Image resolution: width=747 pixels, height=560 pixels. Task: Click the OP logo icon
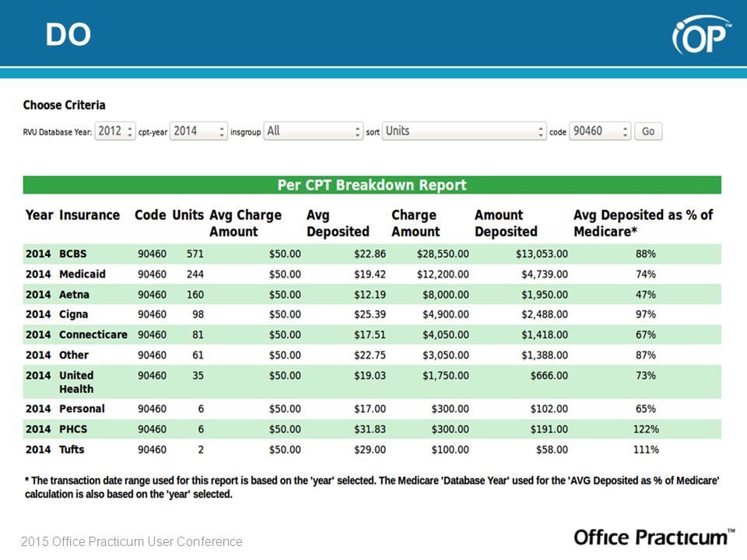[x=701, y=35]
